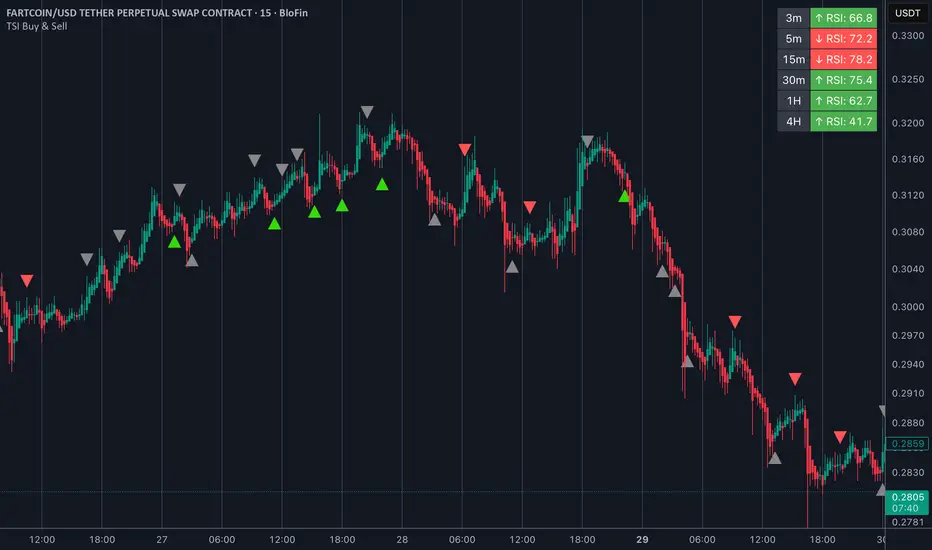Click date label 28 on the time axis

click(402, 540)
